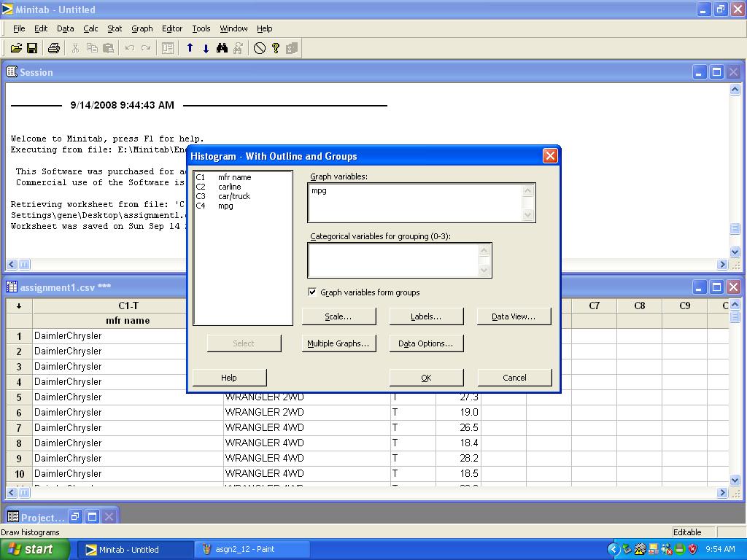Screen dimensions: 747x560
Task: Click the Help question mark icon
Action: pos(276,48)
